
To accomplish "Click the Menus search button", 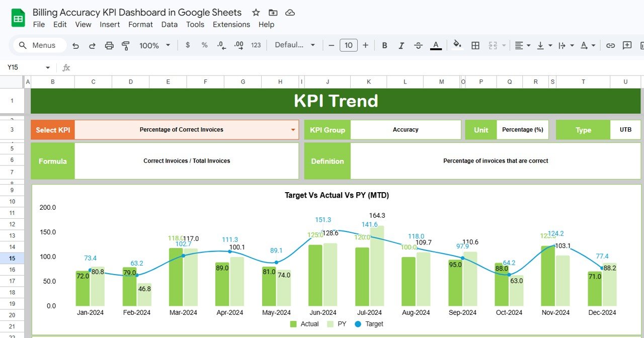I will pos(39,45).
